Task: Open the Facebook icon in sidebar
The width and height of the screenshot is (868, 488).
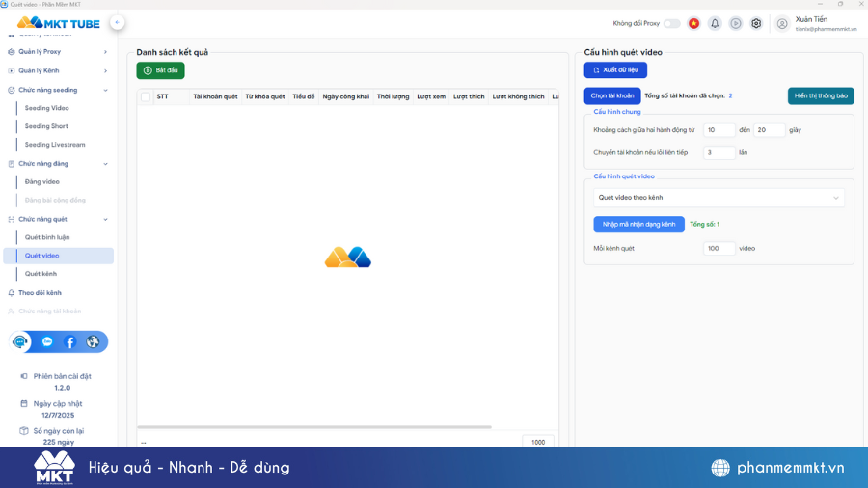Action: pos(70,341)
